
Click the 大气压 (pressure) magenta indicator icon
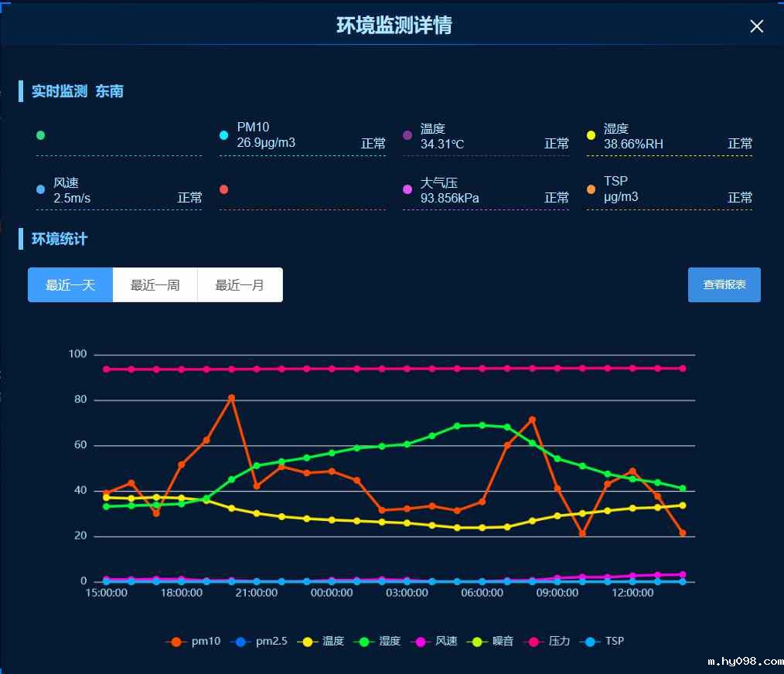[x=406, y=189]
